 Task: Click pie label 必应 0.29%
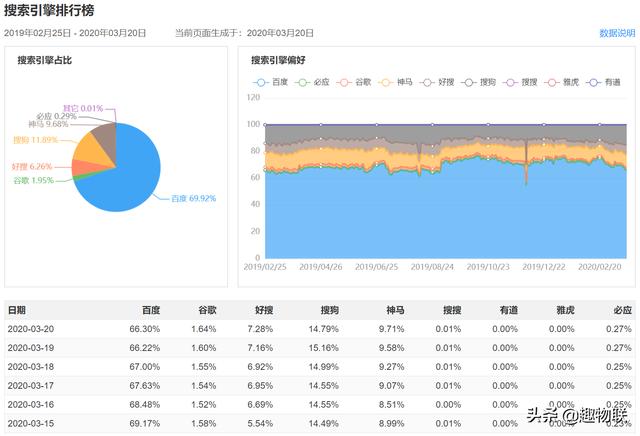click(56, 116)
